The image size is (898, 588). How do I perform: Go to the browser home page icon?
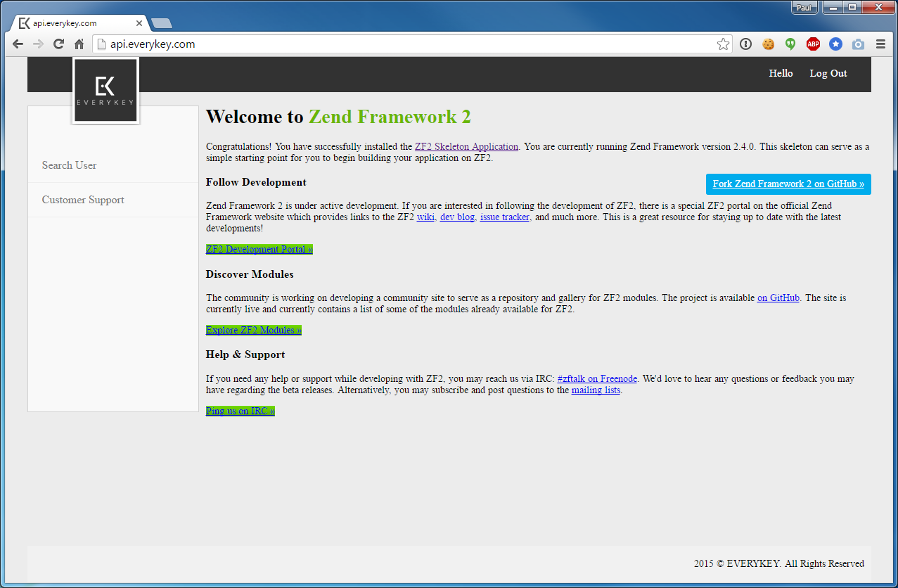click(79, 44)
